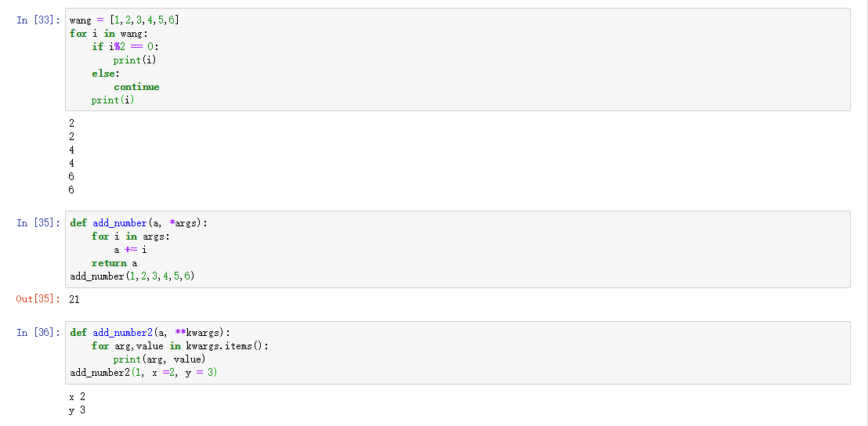
Task: Click the 'if i%2 == 0:' condition line
Action: (125, 46)
